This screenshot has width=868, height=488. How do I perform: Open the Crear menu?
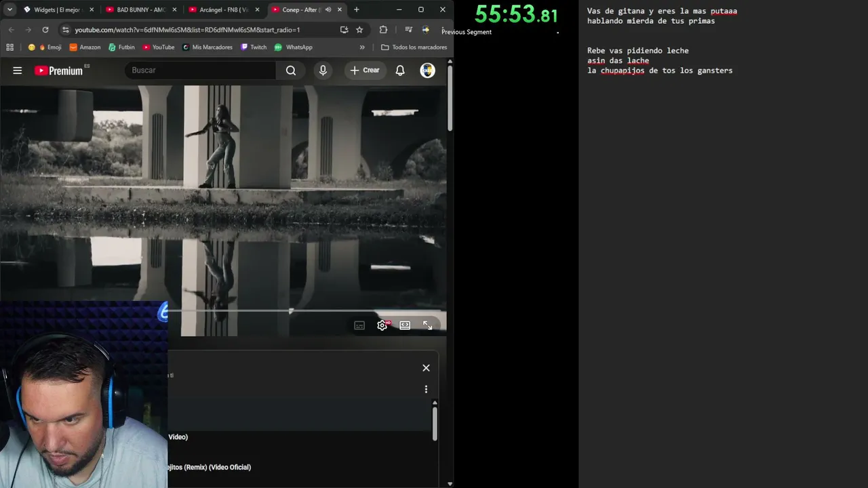[365, 70]
